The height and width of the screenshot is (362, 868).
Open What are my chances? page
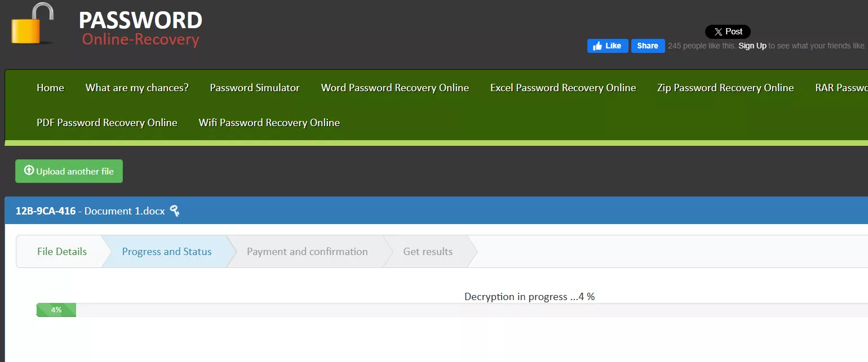pyautogui.click(x=137, y=88)
